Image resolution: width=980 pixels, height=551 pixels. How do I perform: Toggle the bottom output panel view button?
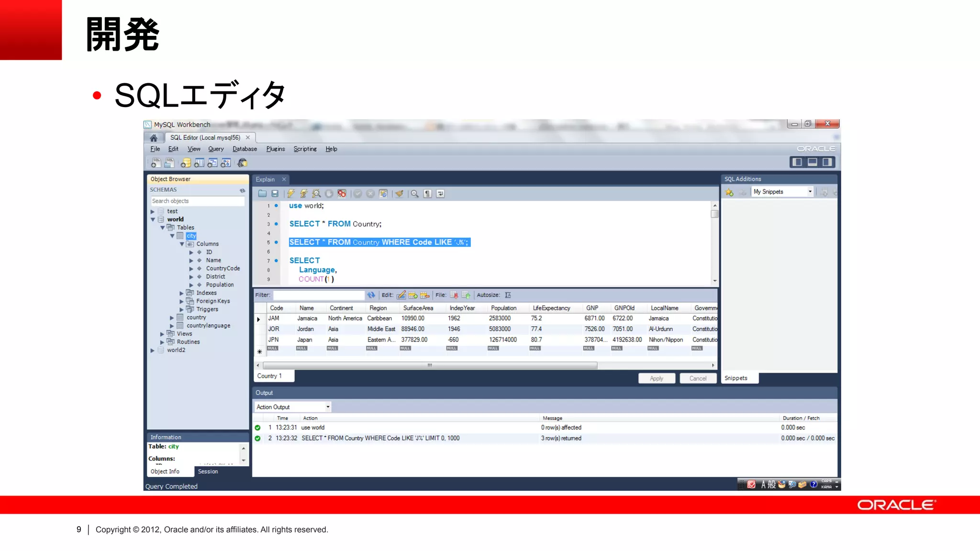click(812, 162)
